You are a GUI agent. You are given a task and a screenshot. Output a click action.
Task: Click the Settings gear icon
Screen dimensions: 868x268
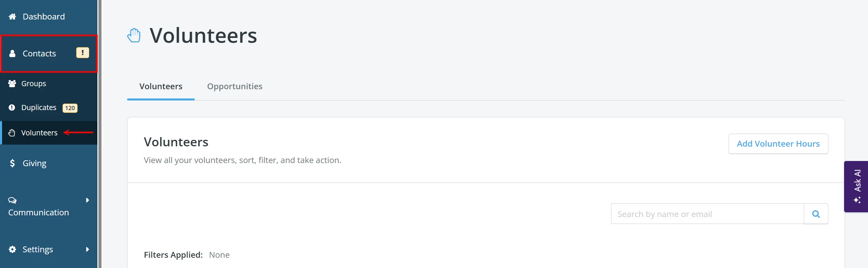pos(13,249)
